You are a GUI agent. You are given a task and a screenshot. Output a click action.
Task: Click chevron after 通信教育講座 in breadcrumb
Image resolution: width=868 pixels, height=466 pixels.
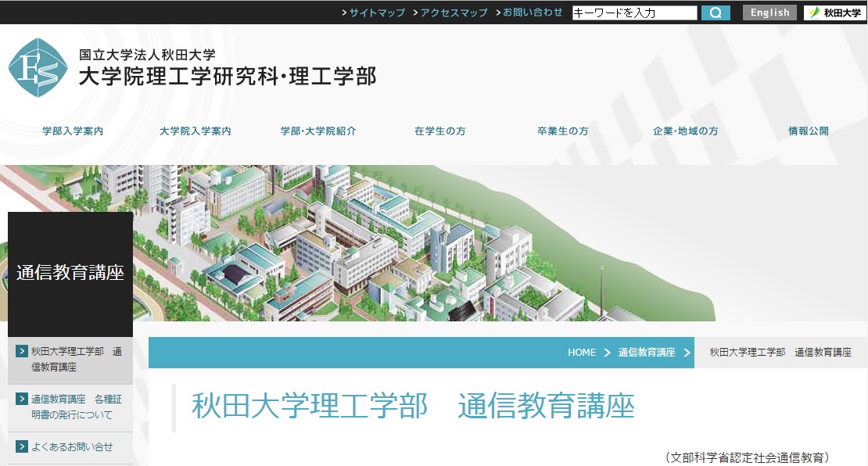point(687,353)
